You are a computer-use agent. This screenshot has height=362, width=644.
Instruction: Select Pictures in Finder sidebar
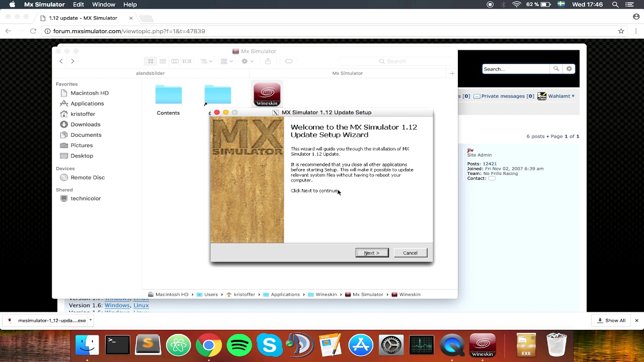[82, 145]
